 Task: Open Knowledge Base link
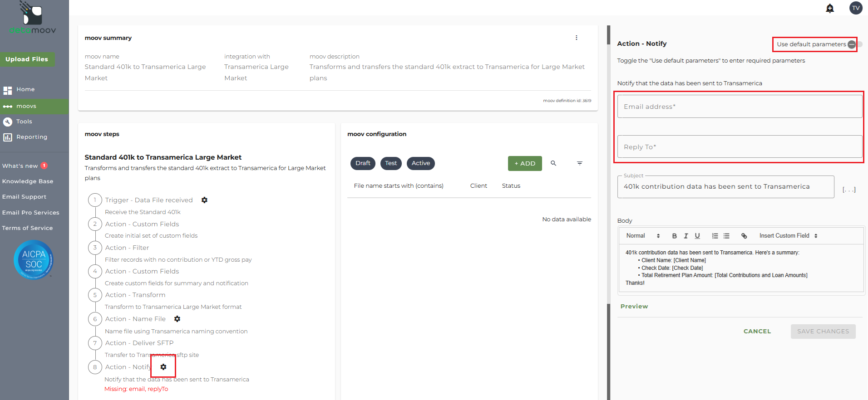point(28,181)
